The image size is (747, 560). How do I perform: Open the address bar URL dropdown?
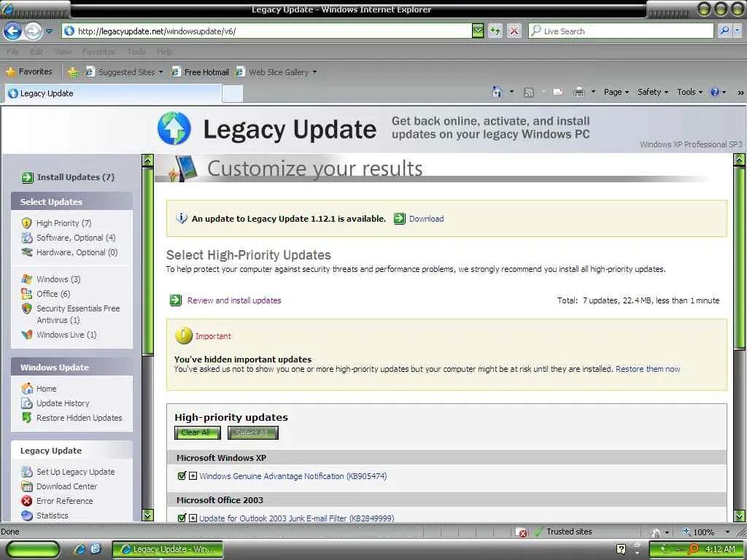pos(478,31)
